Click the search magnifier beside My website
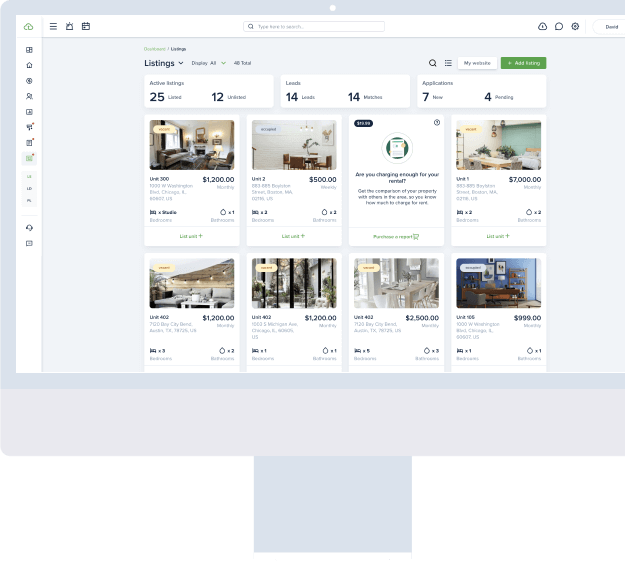Image resolution: width=625 pixels, height=561 pixels. [433, 63]
